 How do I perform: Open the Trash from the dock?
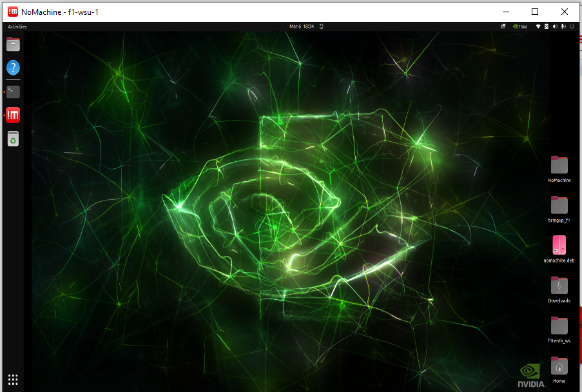click(13, 139)
